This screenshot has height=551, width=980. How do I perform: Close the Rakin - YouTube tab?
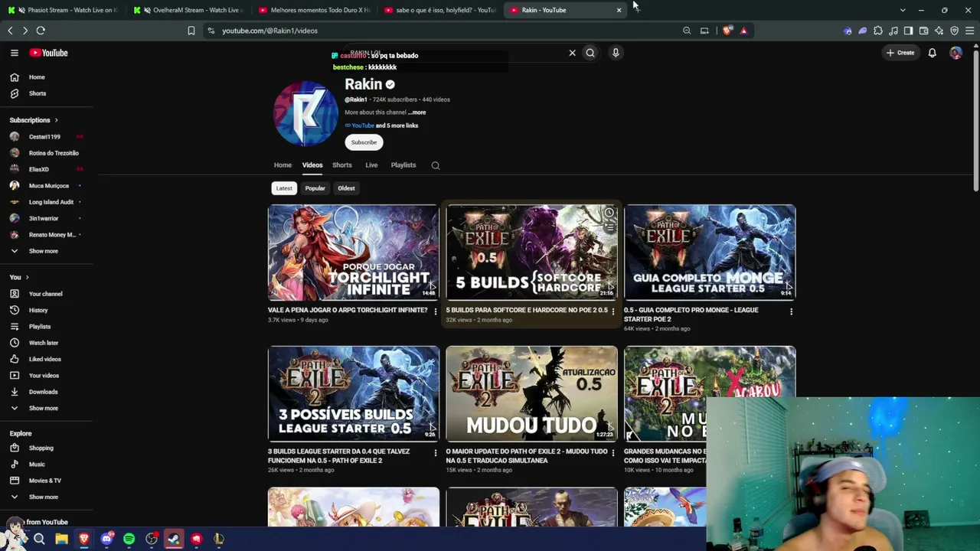click(x=619, y=10)
